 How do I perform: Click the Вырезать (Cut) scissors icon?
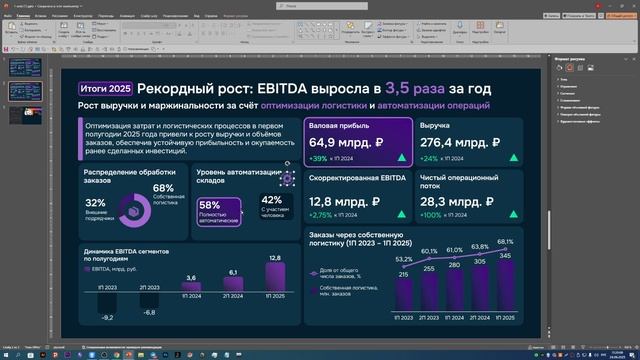point(22,24)
